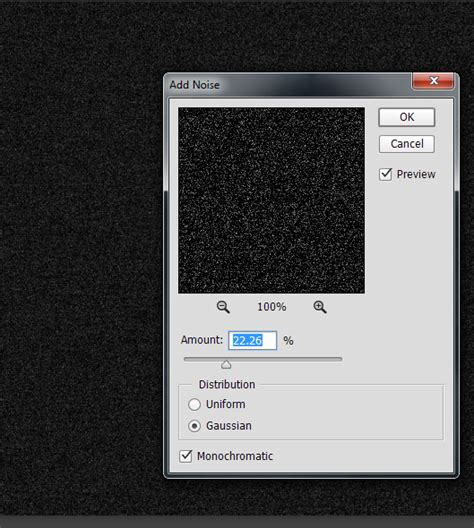Click in the Amount percentage field
The image size is (474, 528).
tap(252, 340)
